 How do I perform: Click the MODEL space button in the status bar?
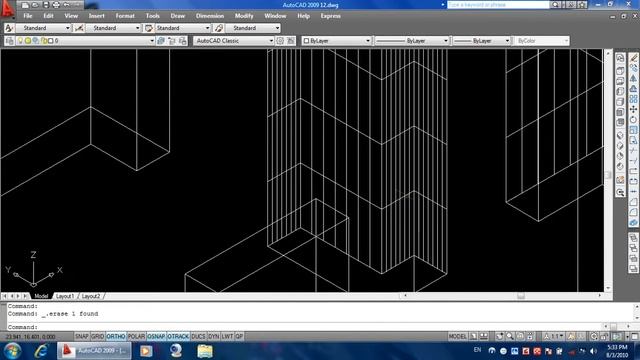(x=458, y=336)
